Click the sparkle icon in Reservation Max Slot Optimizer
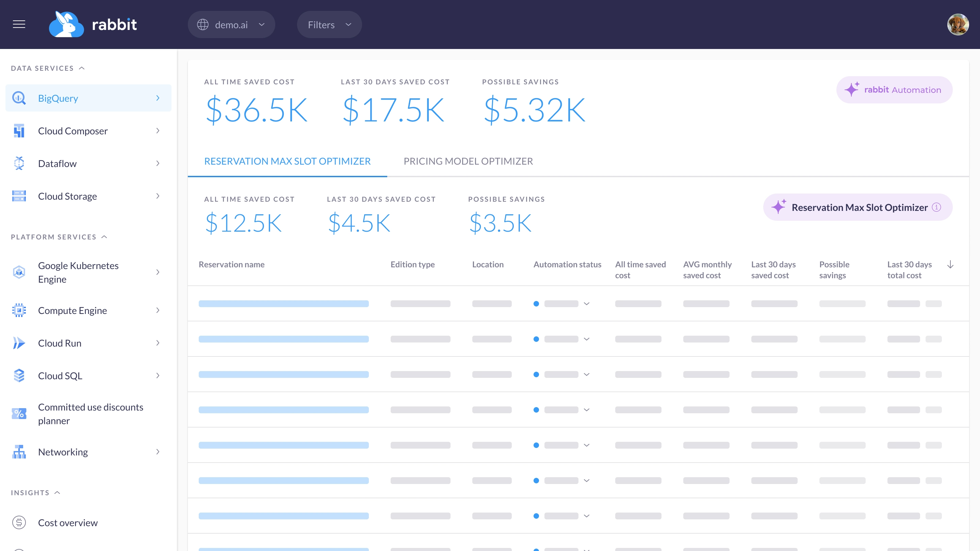The height and width of the screenshot is (551, 980). coord(779,206)
